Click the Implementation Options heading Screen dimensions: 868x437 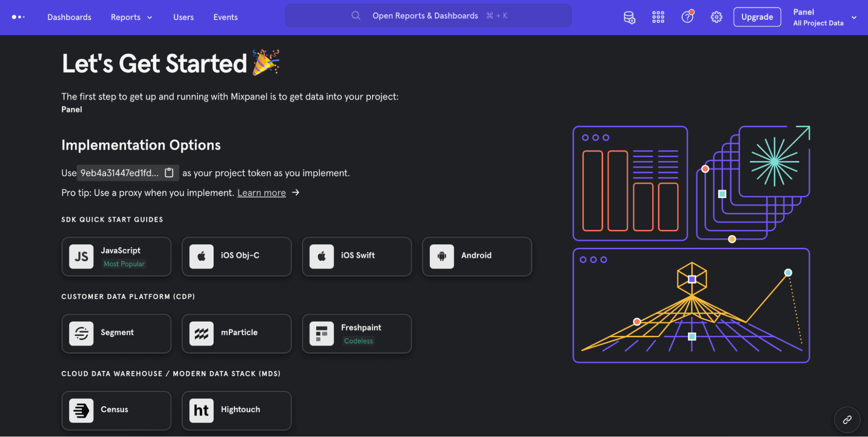coord(141,145)
